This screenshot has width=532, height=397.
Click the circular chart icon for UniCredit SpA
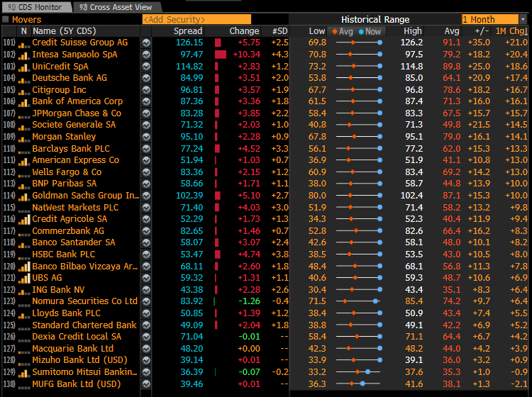tap(146, 67)
